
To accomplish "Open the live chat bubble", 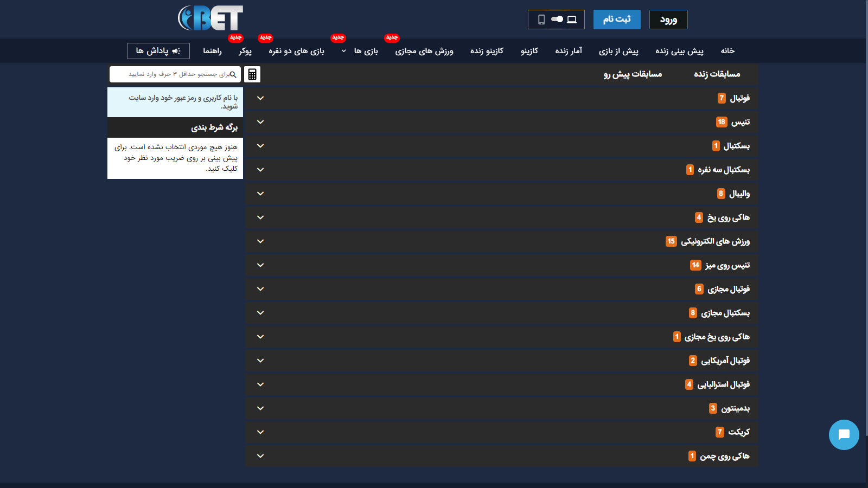I will [844, 435].
